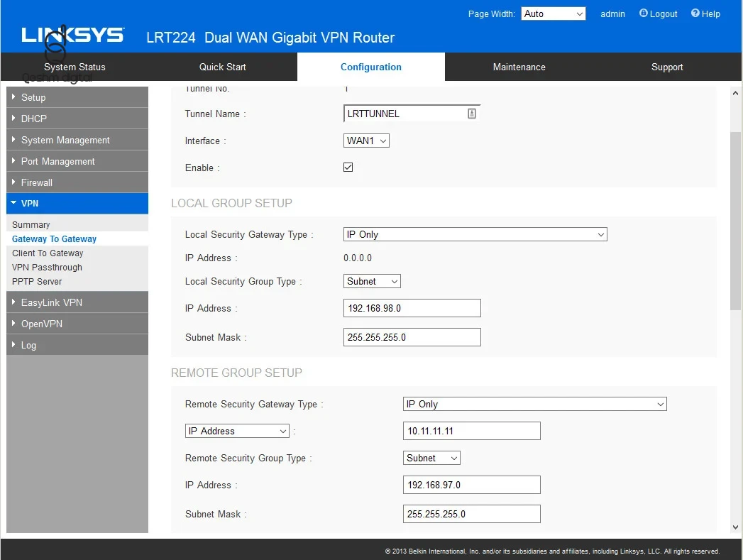Screen dimensions: 743x560
Task: Expand the OpenVPN section
Action: 77,324
